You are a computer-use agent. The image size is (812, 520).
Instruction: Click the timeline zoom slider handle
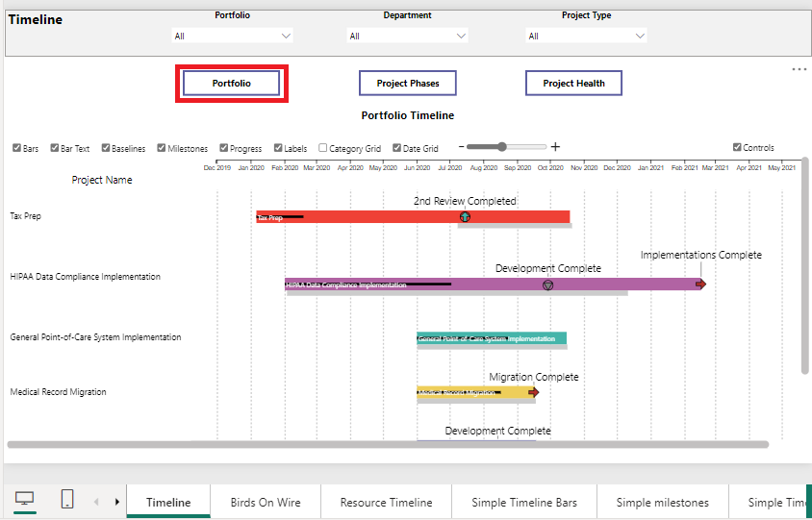[501, 147]
